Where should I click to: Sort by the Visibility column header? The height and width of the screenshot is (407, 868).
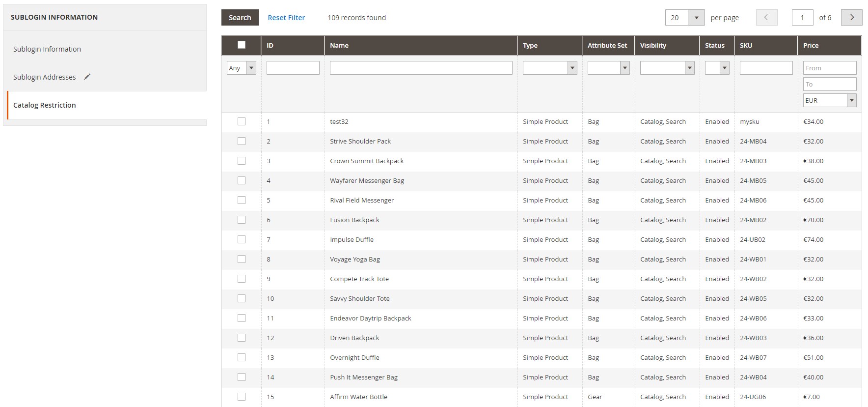pos(667,45)
